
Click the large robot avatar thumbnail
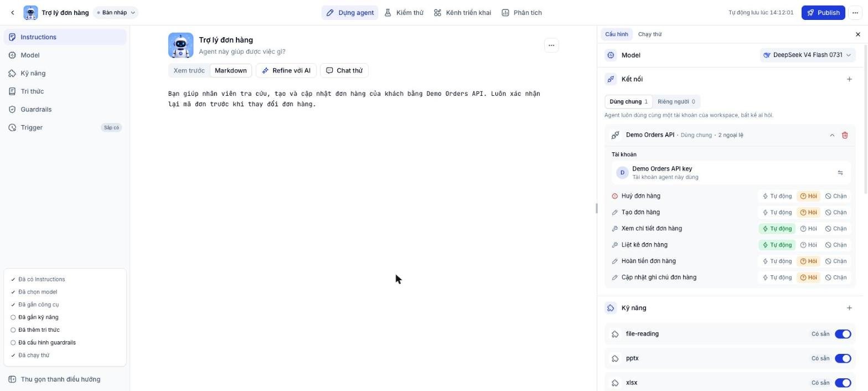[x=181, y=45]
